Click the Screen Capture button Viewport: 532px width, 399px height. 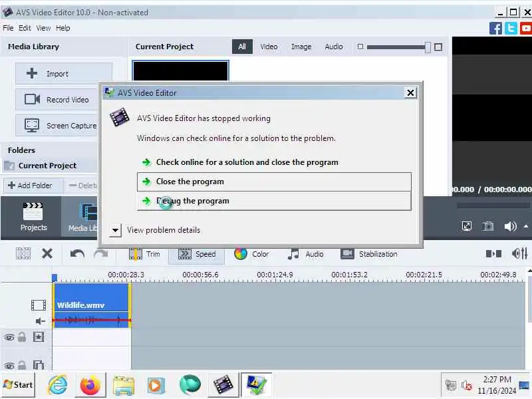(x=57, y=126)
